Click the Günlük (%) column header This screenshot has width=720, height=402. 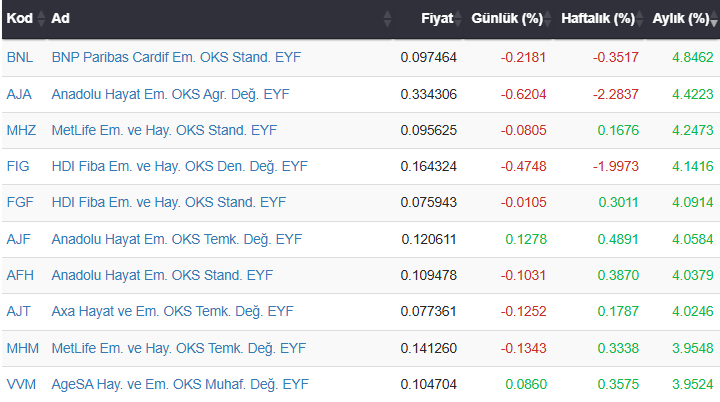[x=508, y=19]
